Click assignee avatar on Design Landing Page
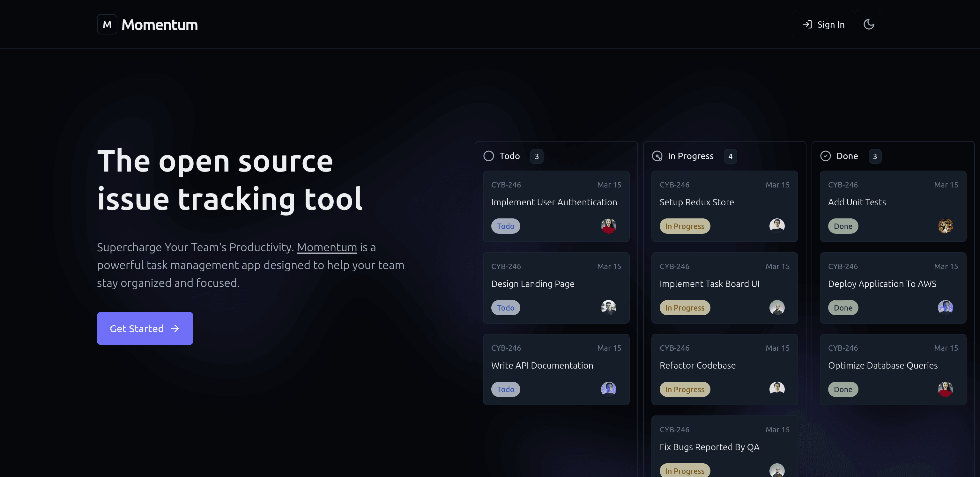Image resolution: width=980 pixels, height=477 pixels. point(609,307)
